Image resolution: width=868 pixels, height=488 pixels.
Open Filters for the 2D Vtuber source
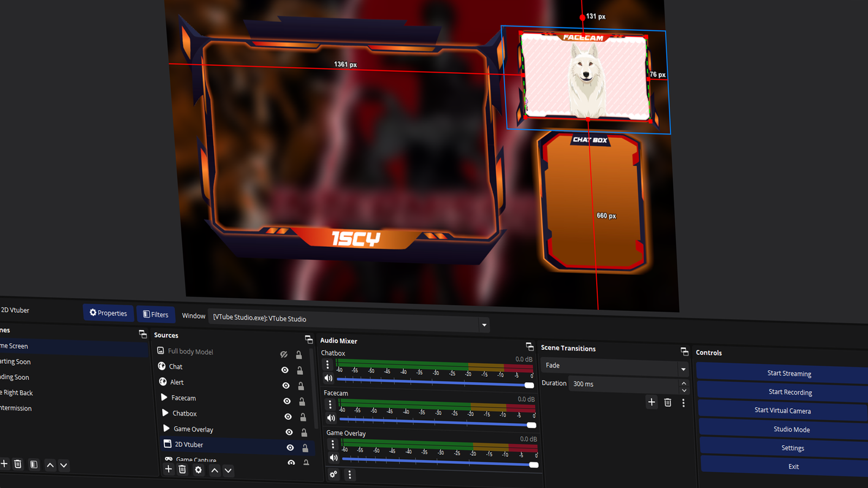tap(156, 314)
